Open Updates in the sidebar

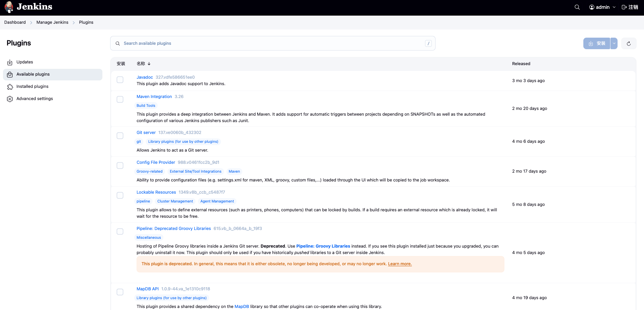tap(53, 62)
